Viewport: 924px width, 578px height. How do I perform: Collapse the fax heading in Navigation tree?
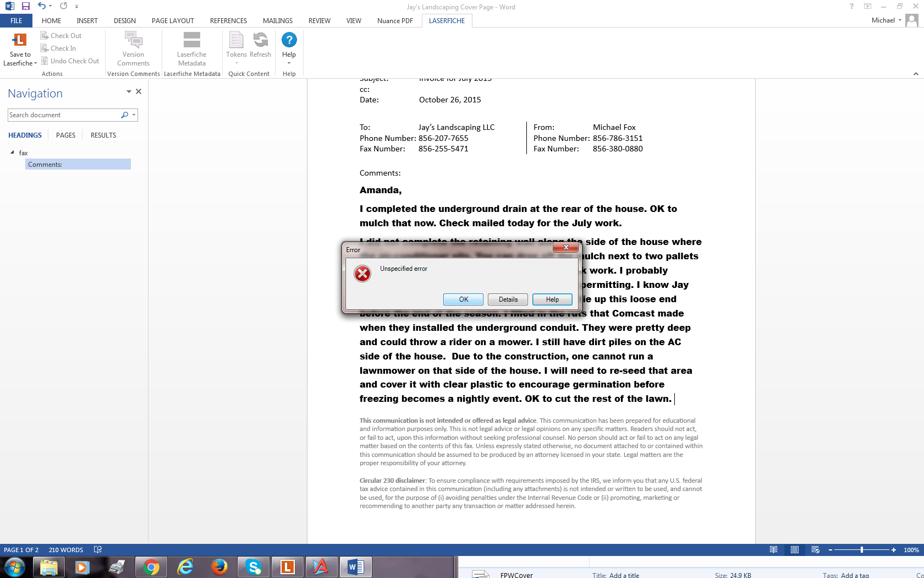[x=12, y=152]
